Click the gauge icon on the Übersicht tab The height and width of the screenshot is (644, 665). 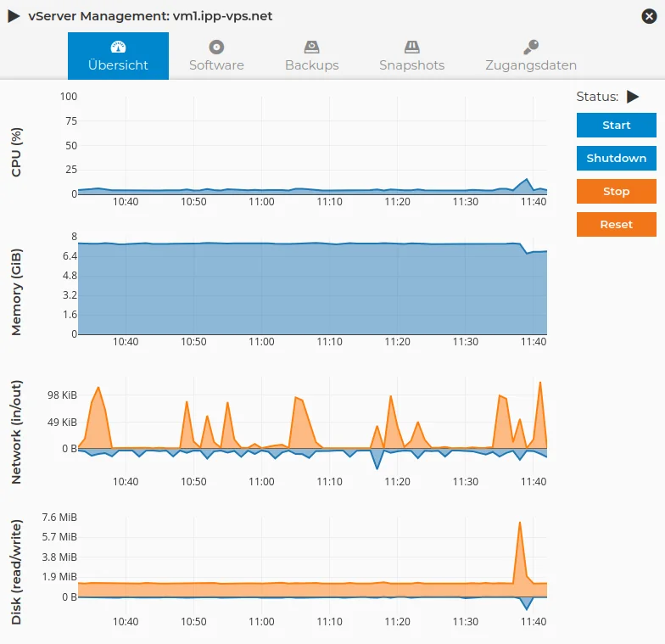coord(118,48)
